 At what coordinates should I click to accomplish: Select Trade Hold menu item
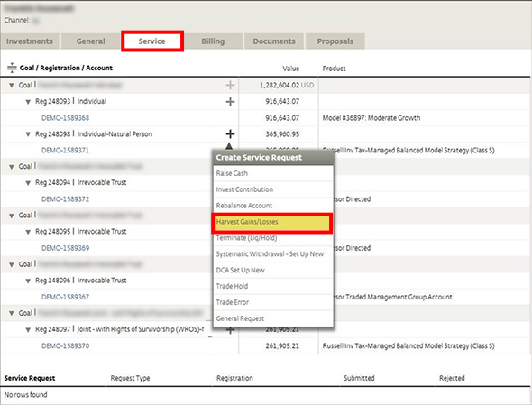coord(272,286)
